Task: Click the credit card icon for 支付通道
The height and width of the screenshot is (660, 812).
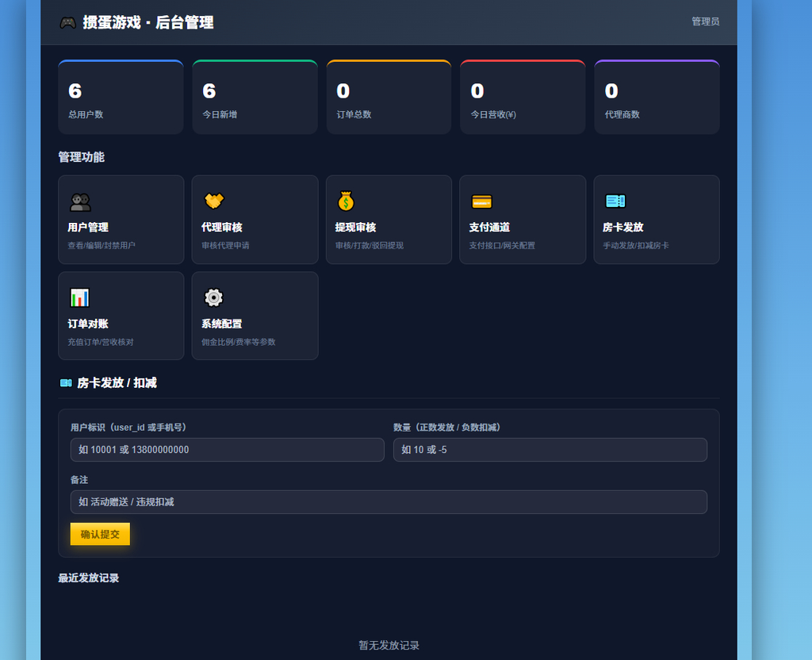Action: click(481, 201)
